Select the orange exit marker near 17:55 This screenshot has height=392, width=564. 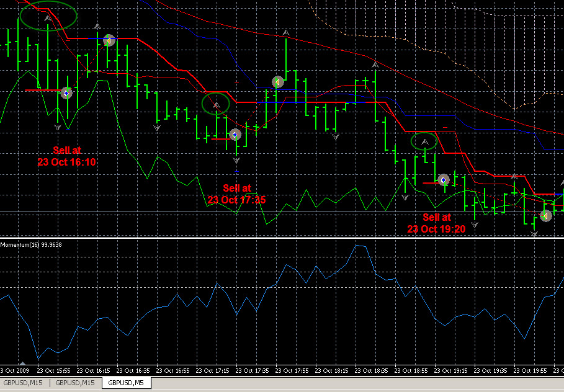coord(277,82)
